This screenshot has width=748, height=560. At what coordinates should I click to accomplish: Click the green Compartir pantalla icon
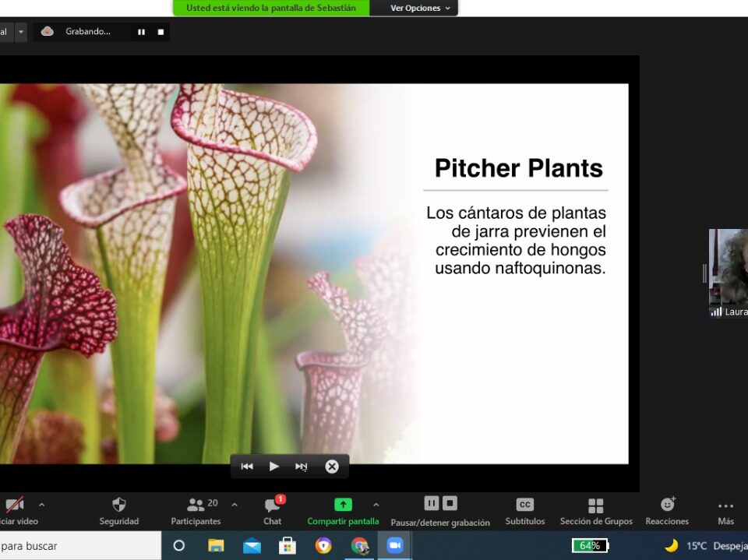[x=343, y=505]
